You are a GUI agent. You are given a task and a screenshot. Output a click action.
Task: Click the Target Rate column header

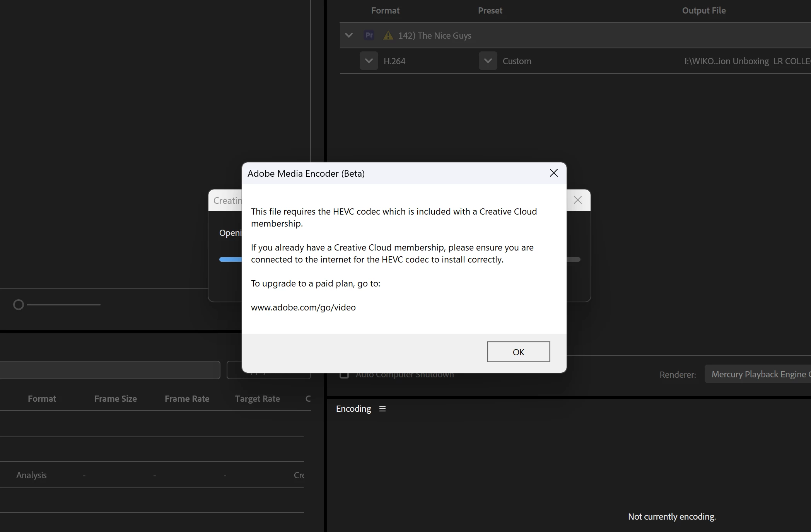[258, 399]
